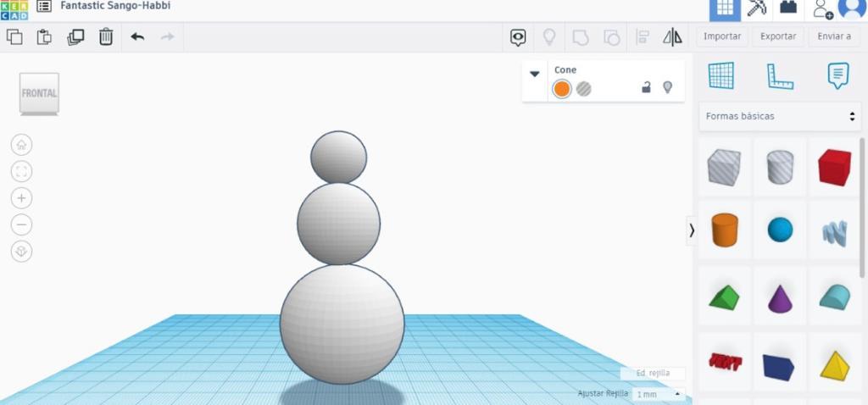Click the Duplicate and repeat icon
Image resolution: width=868 pixels, height=405 pixels.
pyautogui.click(x=75, y=37)
